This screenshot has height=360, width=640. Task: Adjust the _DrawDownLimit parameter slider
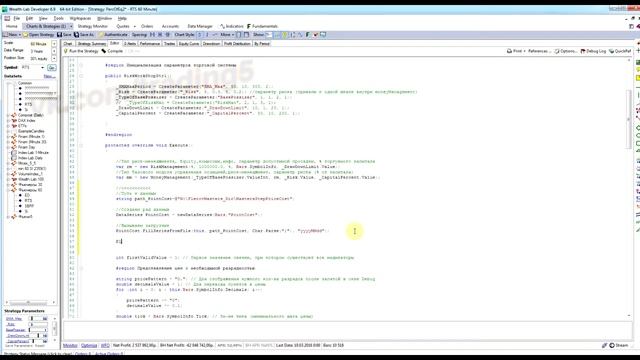point(38,336)
